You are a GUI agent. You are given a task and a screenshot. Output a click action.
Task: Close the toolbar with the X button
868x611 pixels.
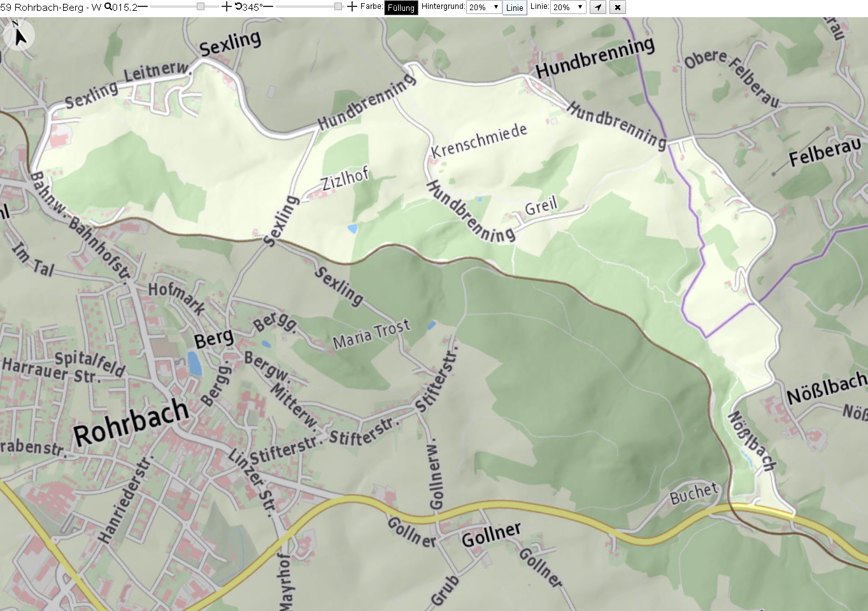(618, 7)
